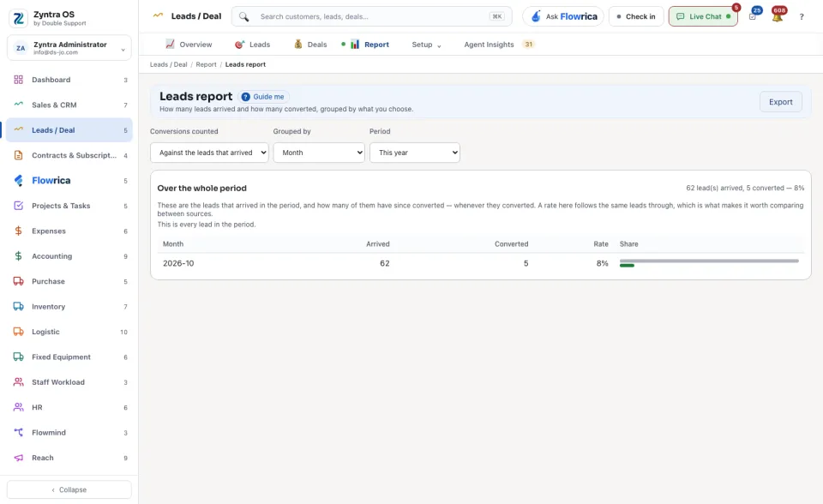Click the Projects & Tasks checkbox icon
The width and height of the screenshot is (823, 504).
click(18, 206)
